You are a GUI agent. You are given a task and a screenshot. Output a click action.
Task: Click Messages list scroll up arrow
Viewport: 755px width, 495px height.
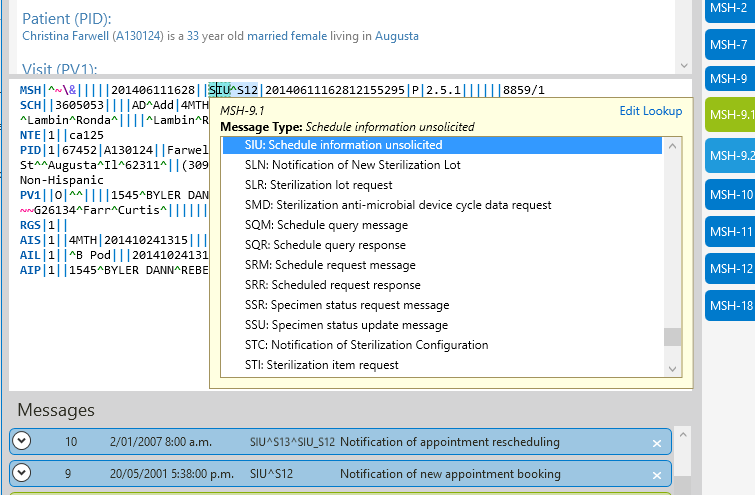click(683, 435)
